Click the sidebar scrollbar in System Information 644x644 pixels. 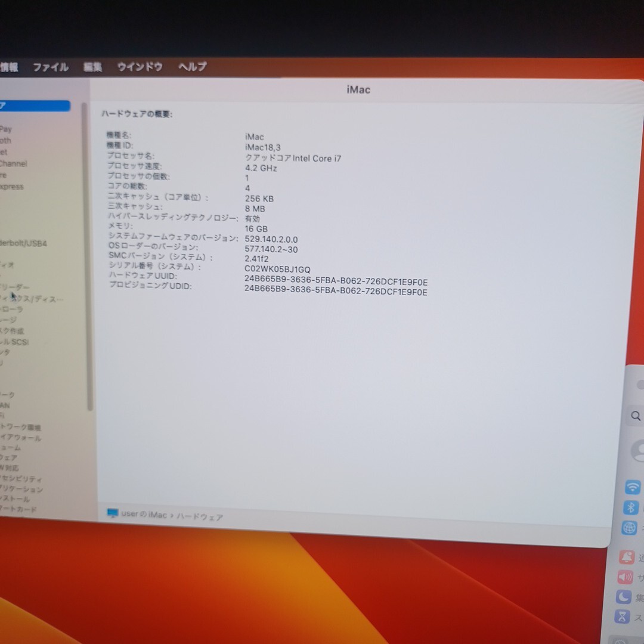pyautogui.click(x=87, y=256)
